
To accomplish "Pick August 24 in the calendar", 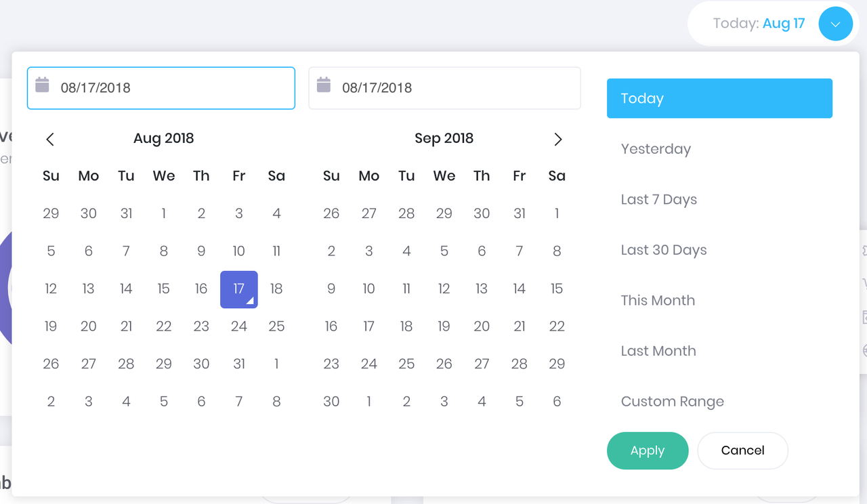I will point(238,327).
